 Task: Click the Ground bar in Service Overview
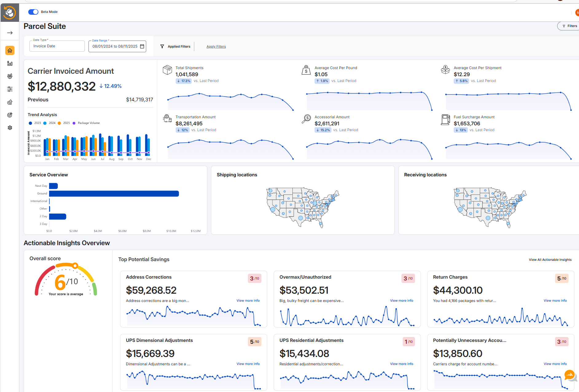(114, 194)
